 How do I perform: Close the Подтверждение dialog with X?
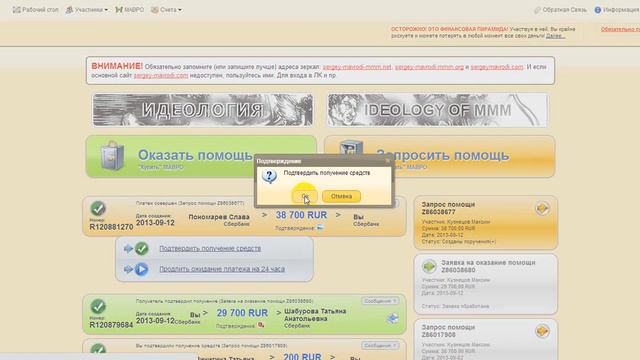click(387, 161)
